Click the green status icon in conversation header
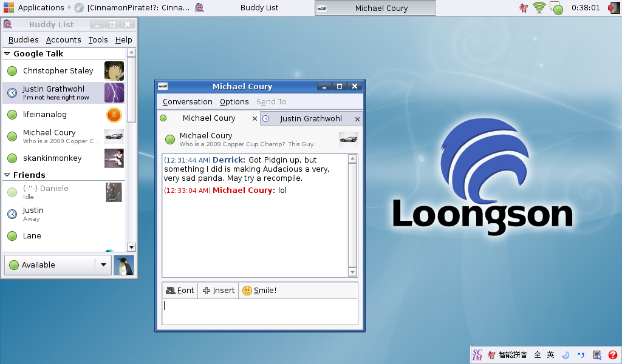Viewport: 622px width, 364px height. pos(170,140)
